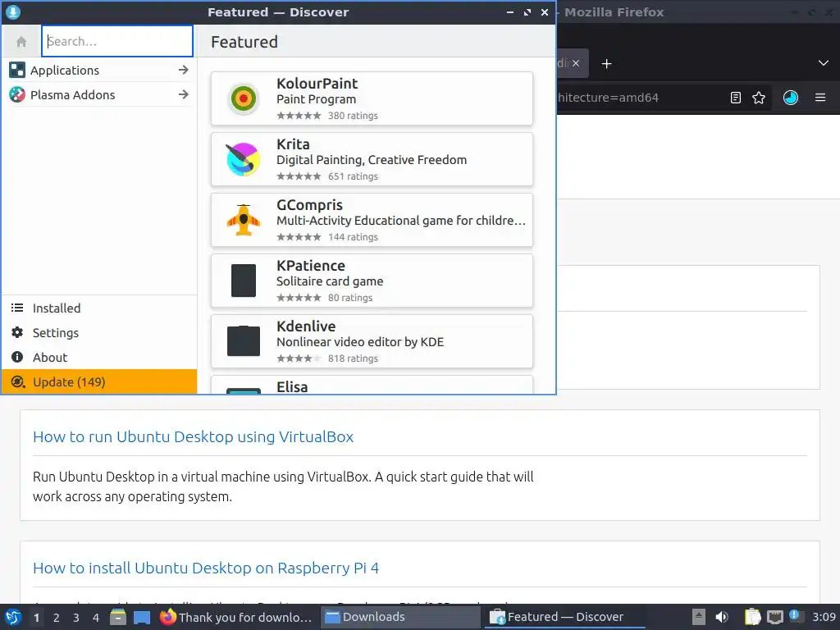Screen dimensions: 840x630
Task: Switch to virtual desktop 2
Action: [x=57, y=618]
